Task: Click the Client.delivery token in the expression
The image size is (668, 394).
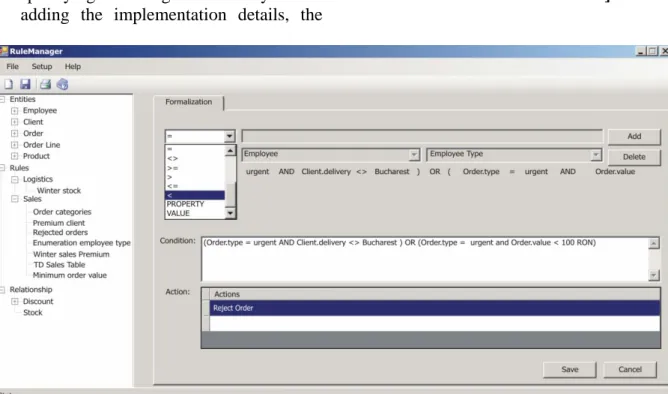Action: click(326, 172)
